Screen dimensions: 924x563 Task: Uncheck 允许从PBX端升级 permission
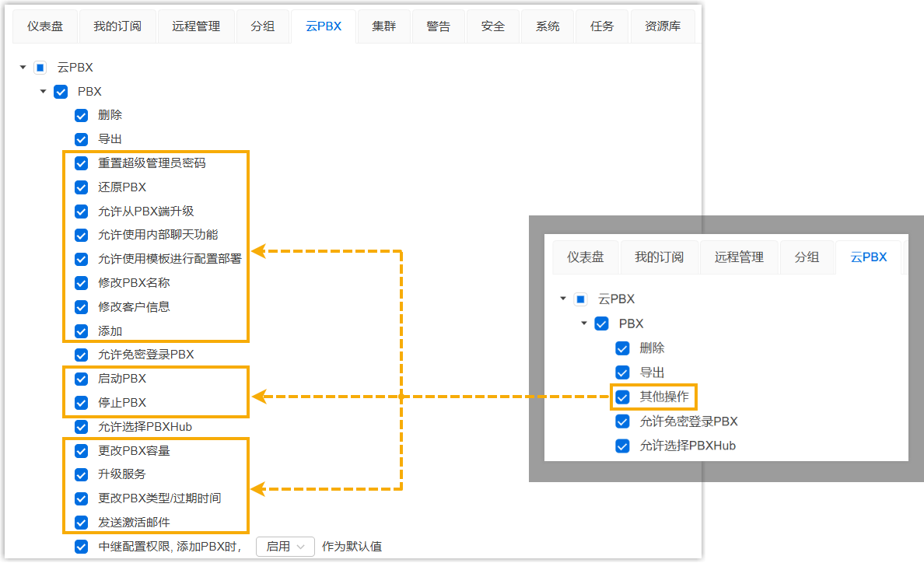[81, 212]
